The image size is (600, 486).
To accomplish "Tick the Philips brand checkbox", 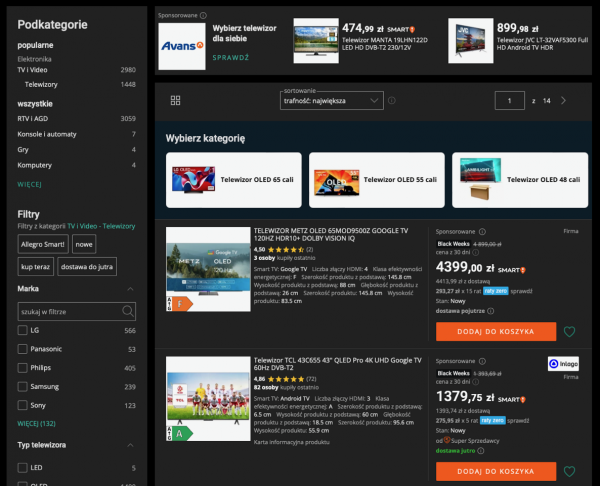I will coord(23,368).
